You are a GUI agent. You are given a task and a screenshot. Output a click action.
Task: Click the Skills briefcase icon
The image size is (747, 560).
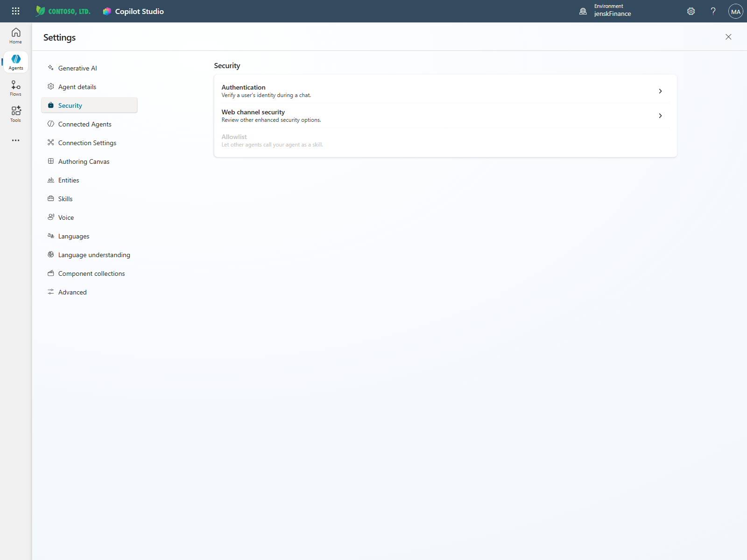(51, 199)
